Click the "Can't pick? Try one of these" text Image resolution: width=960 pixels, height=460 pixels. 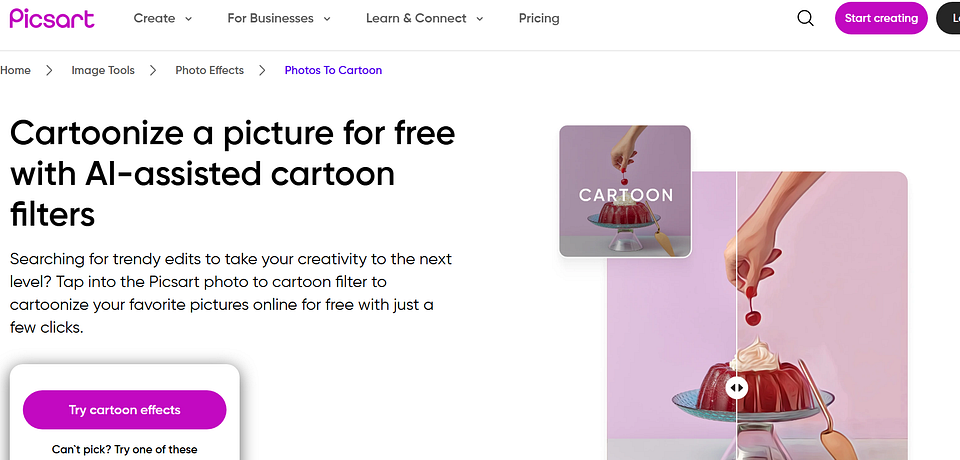point(124,450)
